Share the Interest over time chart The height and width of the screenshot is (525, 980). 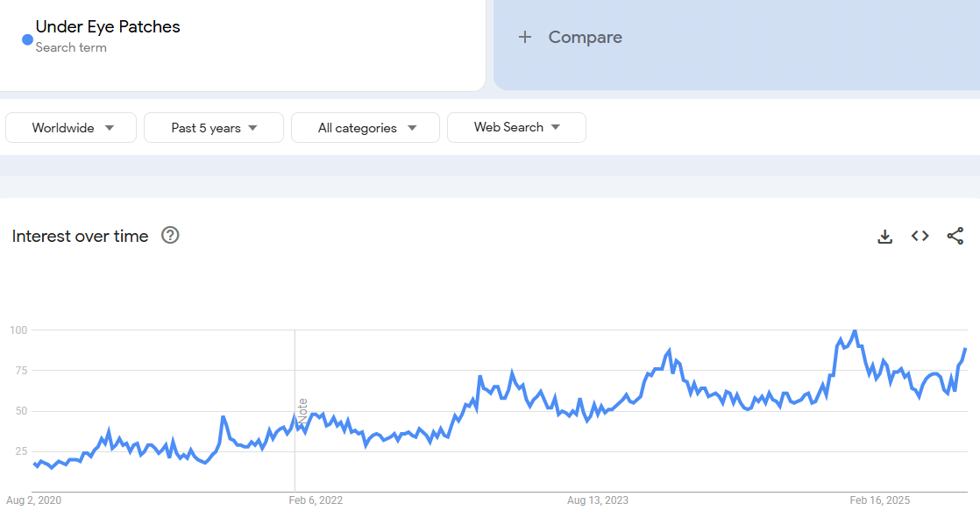955,236
